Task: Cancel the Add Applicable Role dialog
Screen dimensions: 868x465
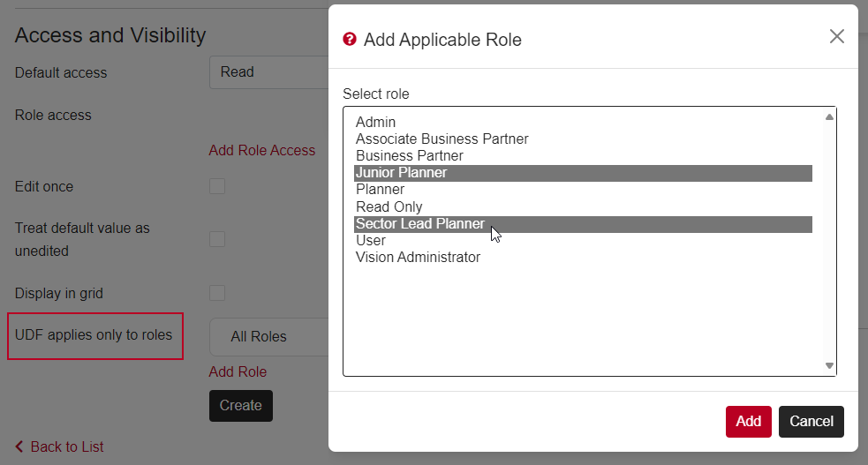Action: tap(811, 421)
